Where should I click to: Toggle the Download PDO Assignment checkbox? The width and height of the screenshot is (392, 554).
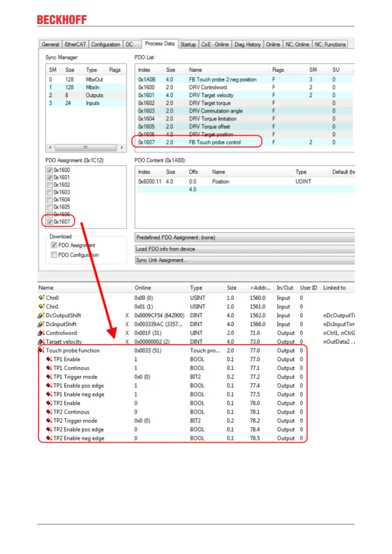(54, 245)
